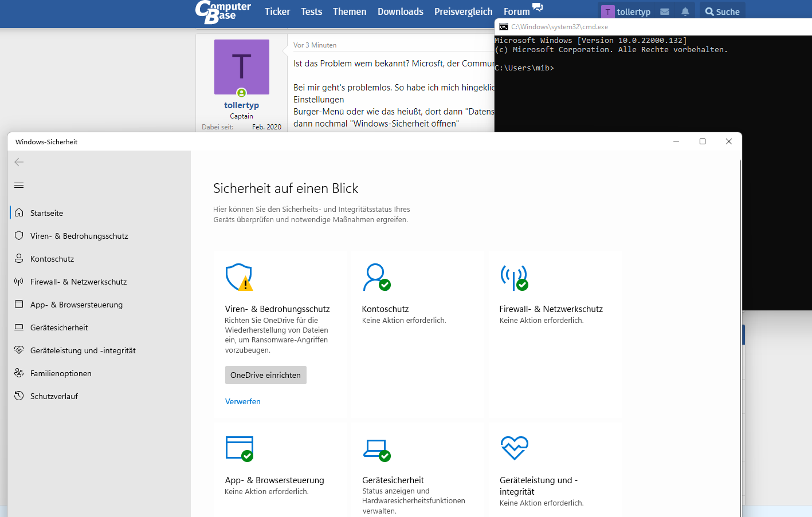Select Familienoptionen label in the sidebar
Screen dimensions: 812x517
pos(61,373)
